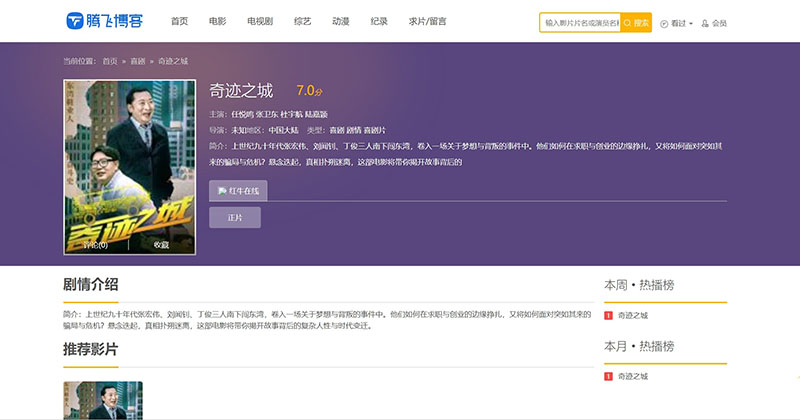Play the 正片 episode button
This screenshot has height=420, width=800.
pyautogui.click(x=235, y=217)
